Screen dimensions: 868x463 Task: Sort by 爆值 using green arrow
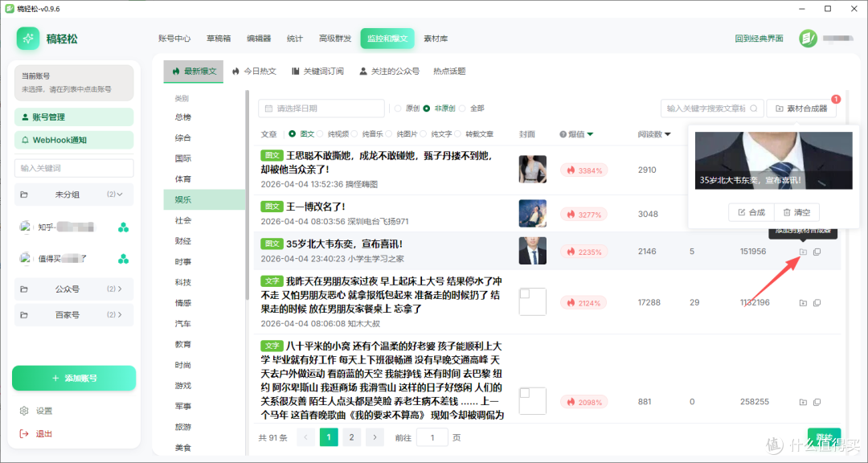pos(590,134)
